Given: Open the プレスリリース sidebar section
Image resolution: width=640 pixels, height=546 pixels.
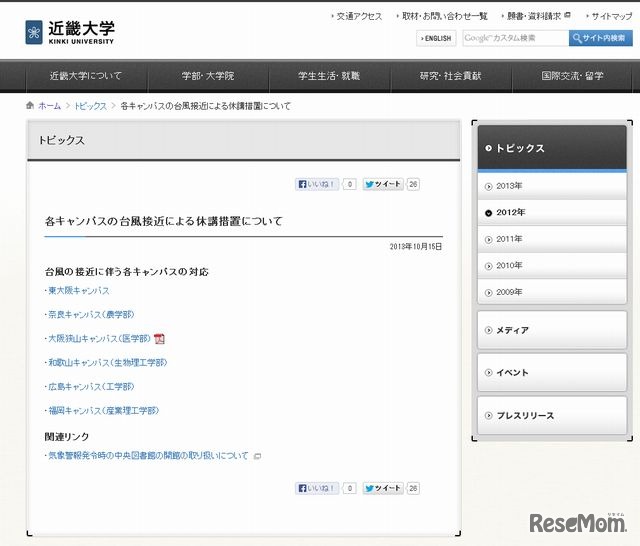Looking at the screenshot, I should tap(552, 415).
